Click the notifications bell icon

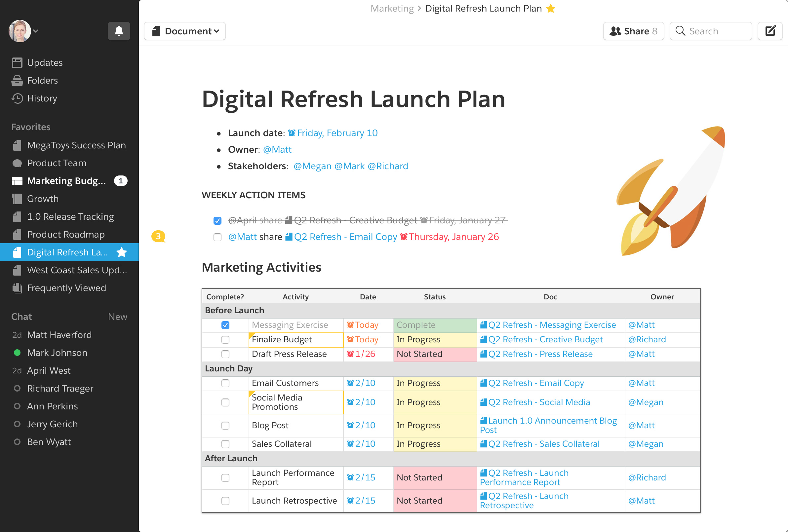point(119,31)
